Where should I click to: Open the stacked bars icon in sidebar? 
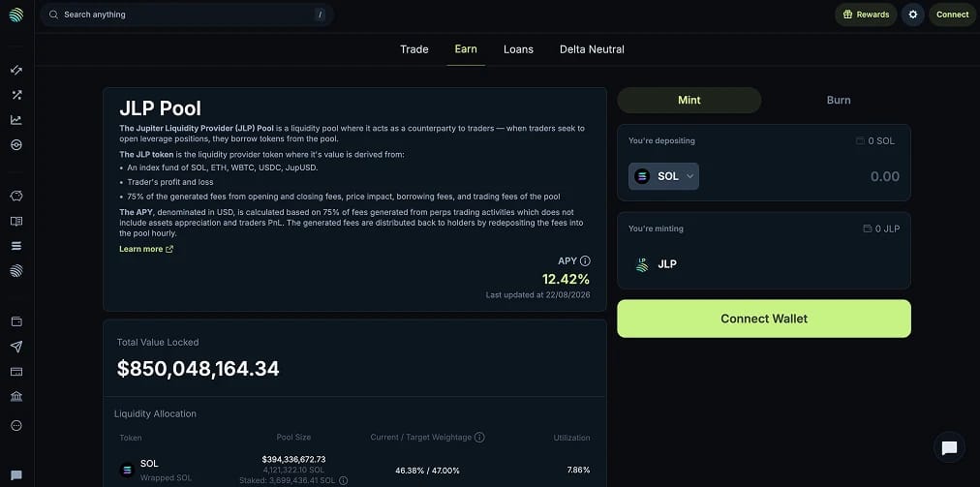(x=16, y=246)
